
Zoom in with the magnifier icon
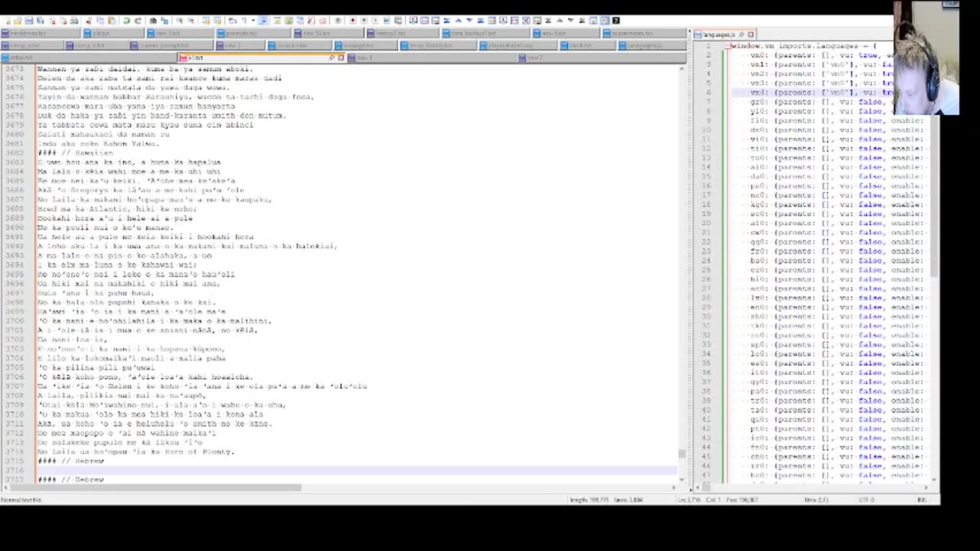[x=179, y=21]
